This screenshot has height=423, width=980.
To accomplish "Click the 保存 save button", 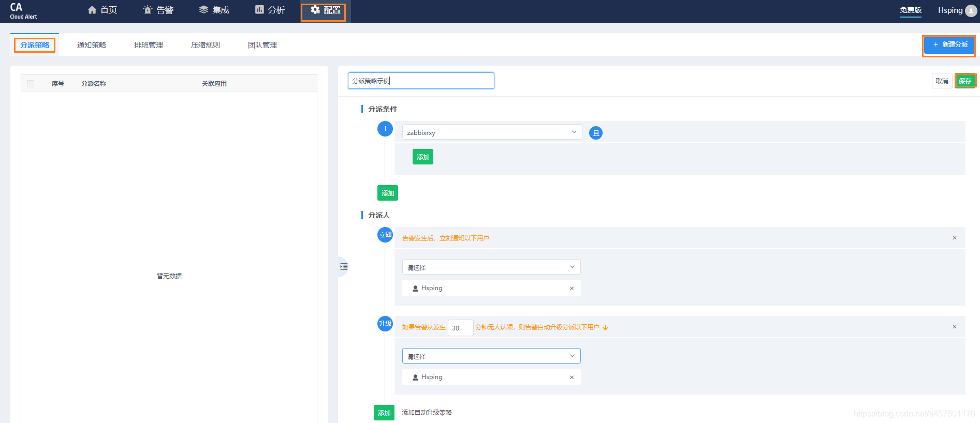I will coord(965,81).
